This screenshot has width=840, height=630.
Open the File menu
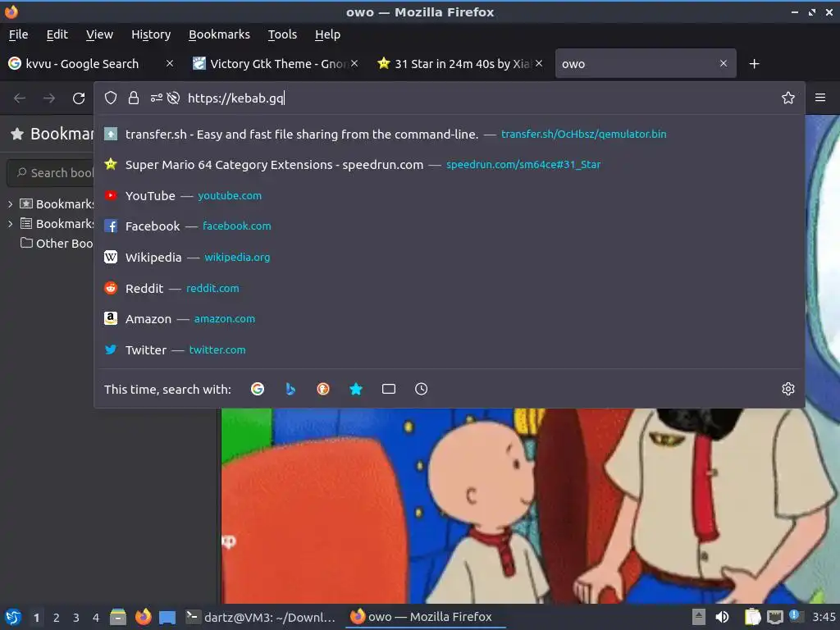tap(18, 34)
